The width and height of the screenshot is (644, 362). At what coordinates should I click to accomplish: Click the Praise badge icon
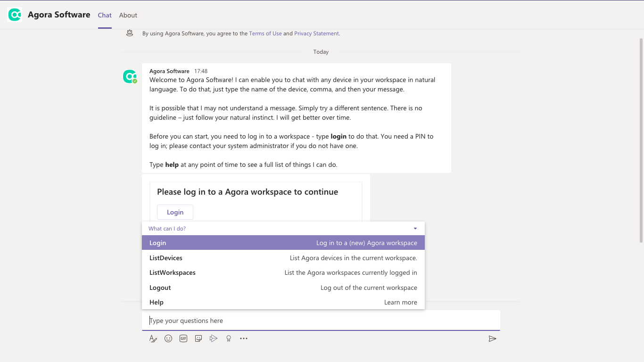229,338
